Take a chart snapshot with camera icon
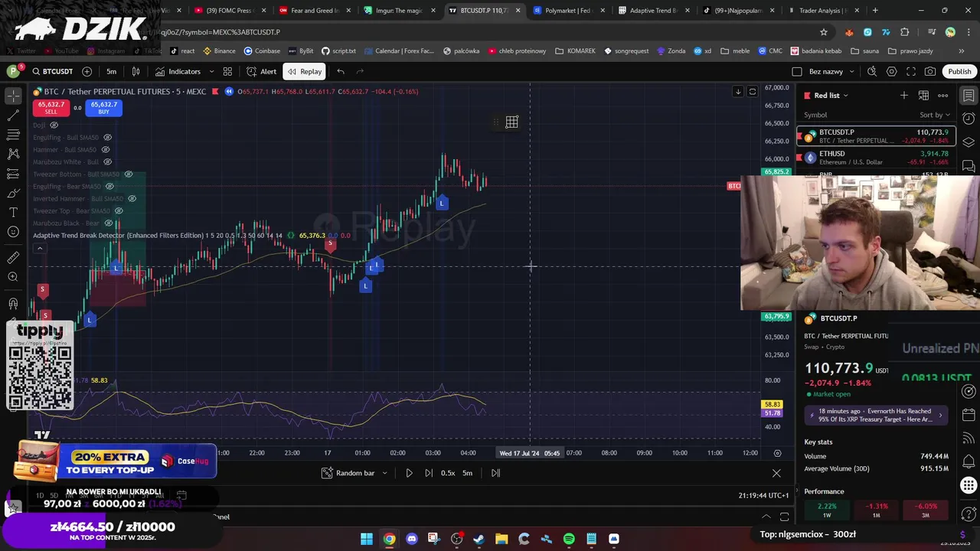Screen dimensions: 980x551 tap(930, 71)
